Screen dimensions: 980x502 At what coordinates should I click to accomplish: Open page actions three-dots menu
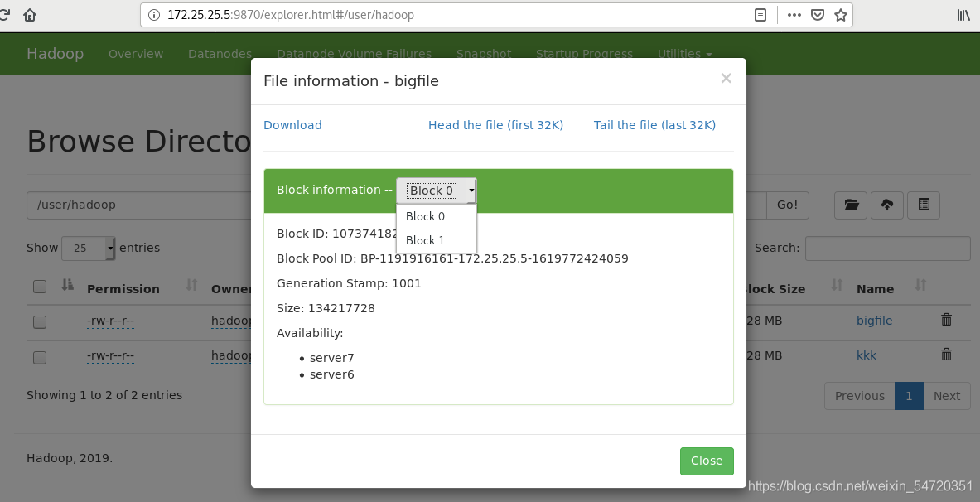pyautogui.click(x=794, y=15)
